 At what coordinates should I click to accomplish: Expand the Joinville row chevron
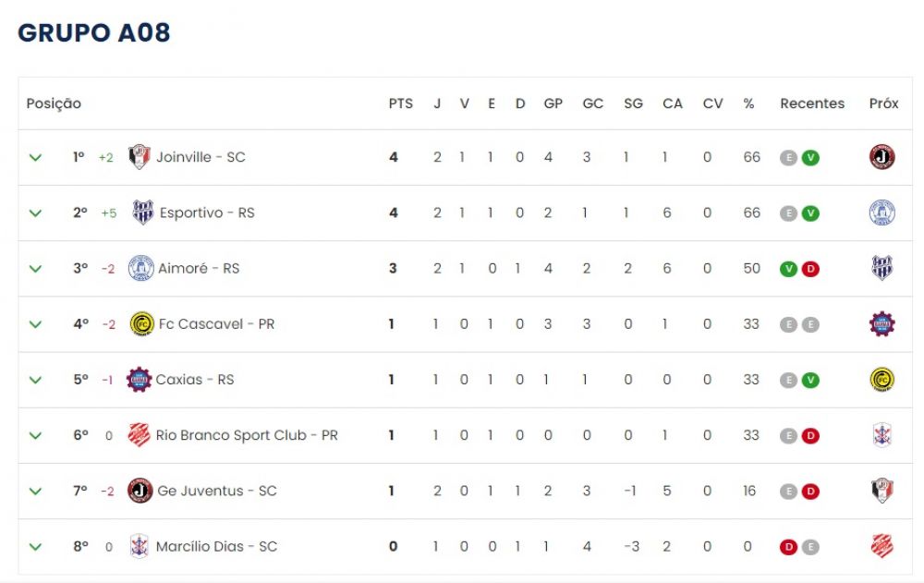click(35, 157)
